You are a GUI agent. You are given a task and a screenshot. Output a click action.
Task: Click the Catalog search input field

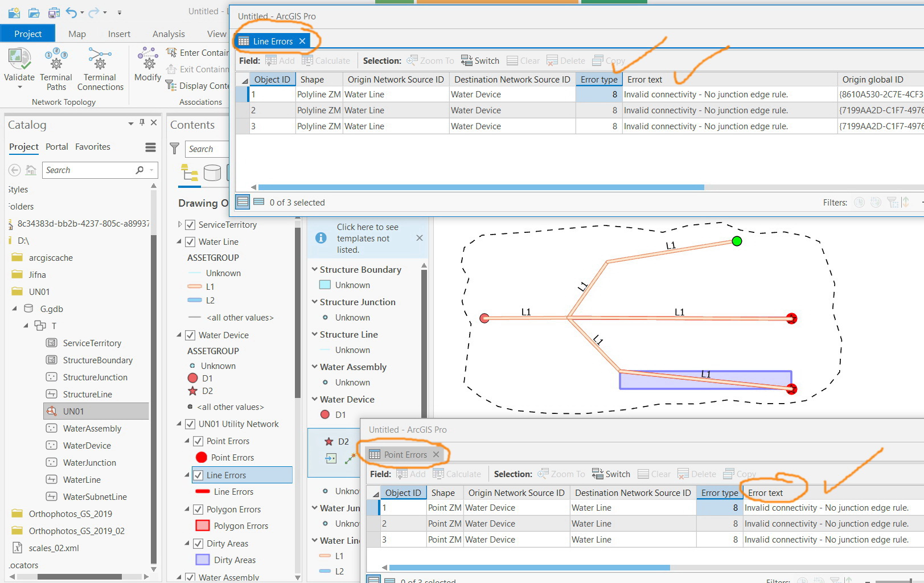click(x=91, y=170)
